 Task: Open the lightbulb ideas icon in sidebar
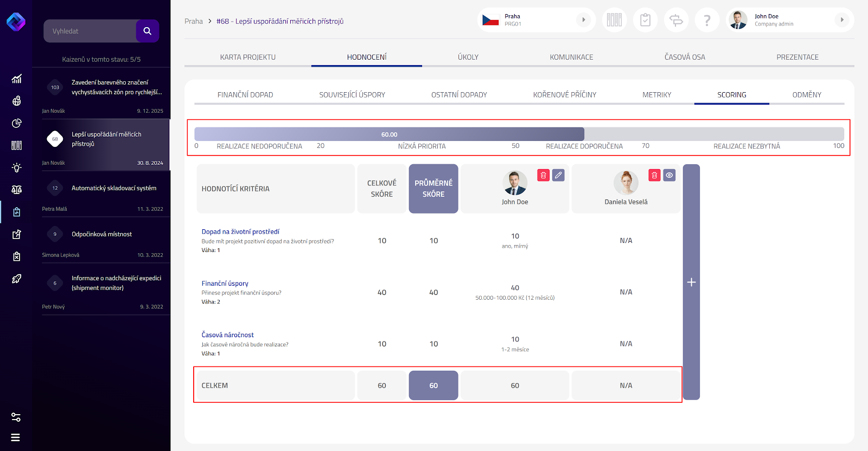click(17, 167)
